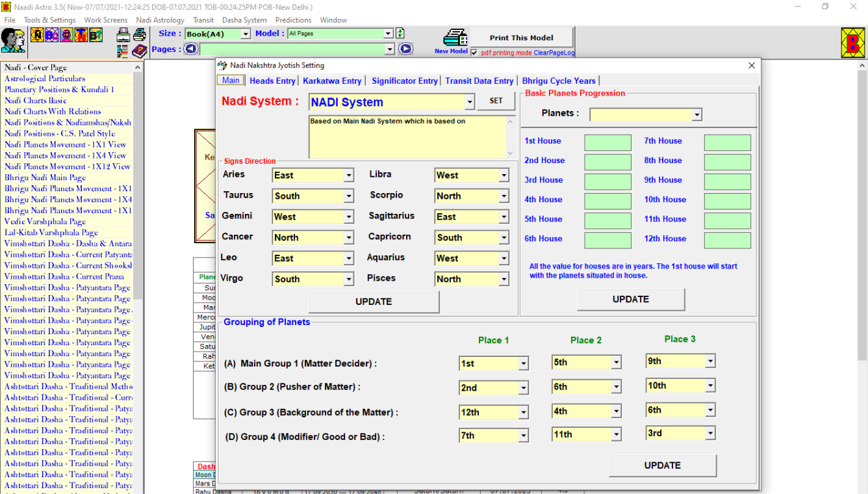This screenshot has height=494, width=868.
Task: Click UPDATE under Basic Planets Progression
Action: coord(631,299)
